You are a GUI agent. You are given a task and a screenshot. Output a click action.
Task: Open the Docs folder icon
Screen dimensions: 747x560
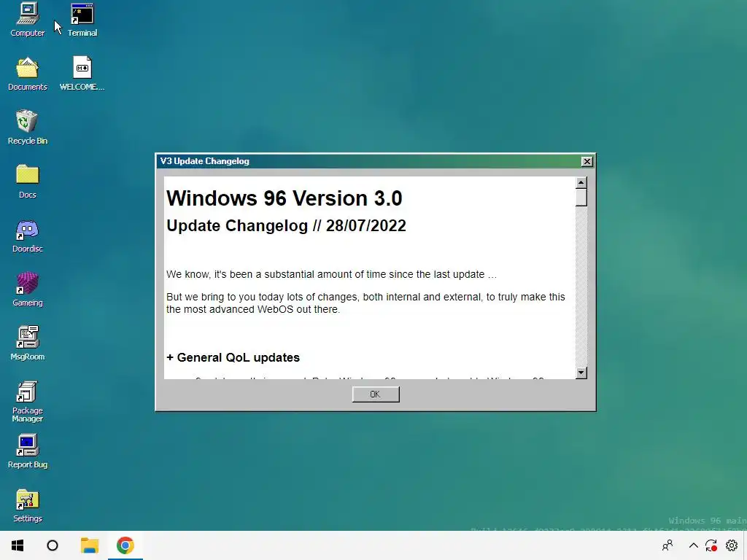[x=27, y=181]
